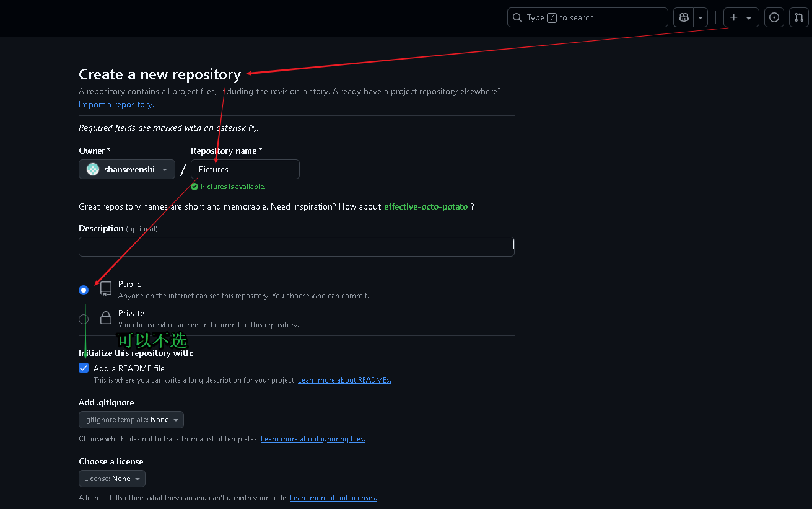The width and height of the screenshot is (812, 509).
Task: Open the .gitignore template dropdown
Action: point(131,420)
